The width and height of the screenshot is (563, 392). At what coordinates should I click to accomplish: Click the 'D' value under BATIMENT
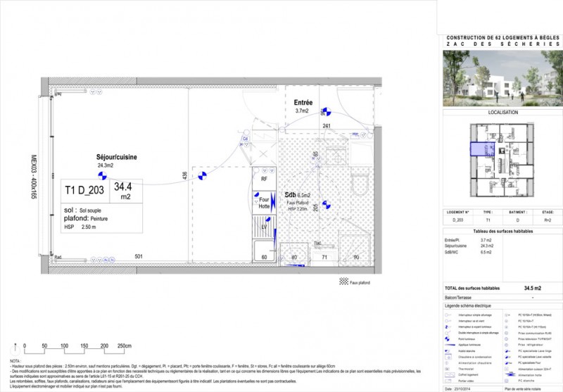[x=517, y=220]
